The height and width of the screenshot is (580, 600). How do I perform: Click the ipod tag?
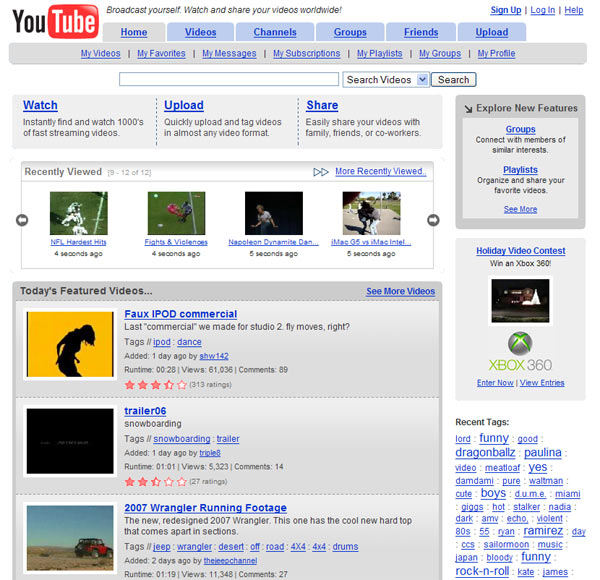162,342
